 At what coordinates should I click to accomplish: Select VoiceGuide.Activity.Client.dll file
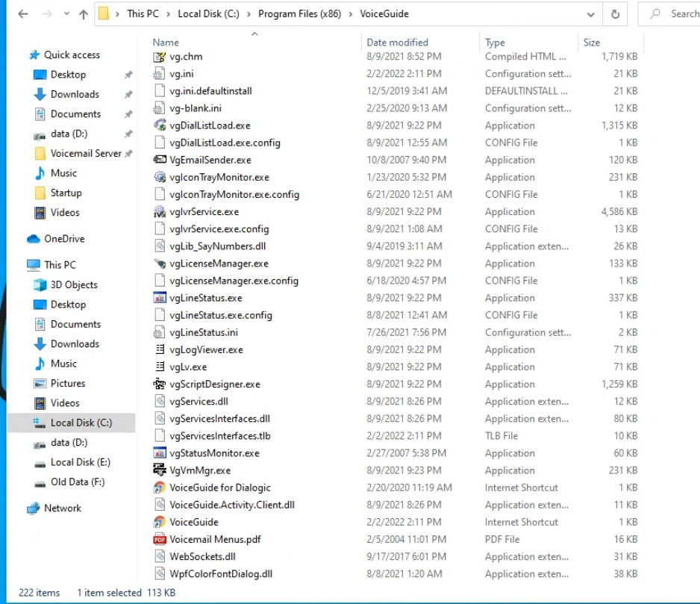pyautogui.click(x=232, y=505)
